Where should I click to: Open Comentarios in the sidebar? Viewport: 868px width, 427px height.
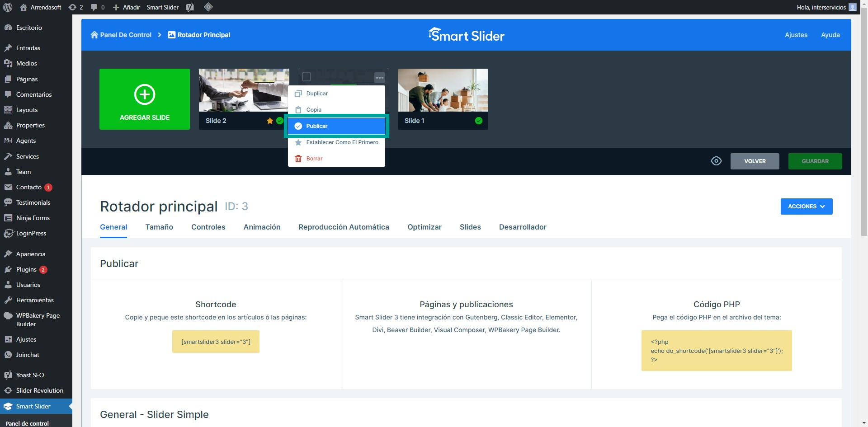click(36, 94)
